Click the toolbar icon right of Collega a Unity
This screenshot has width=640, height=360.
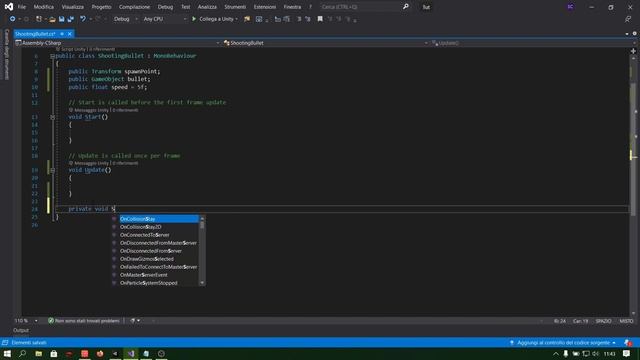pos(247,19)
